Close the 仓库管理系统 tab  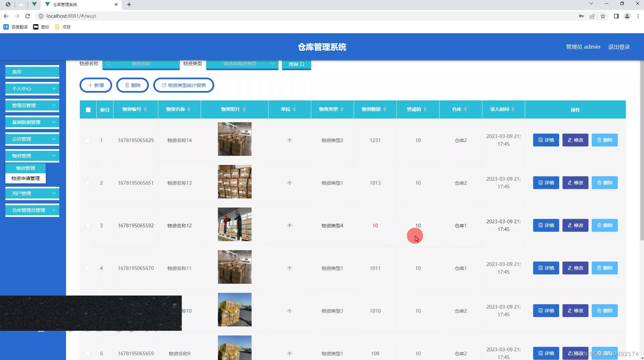(116, 4)
